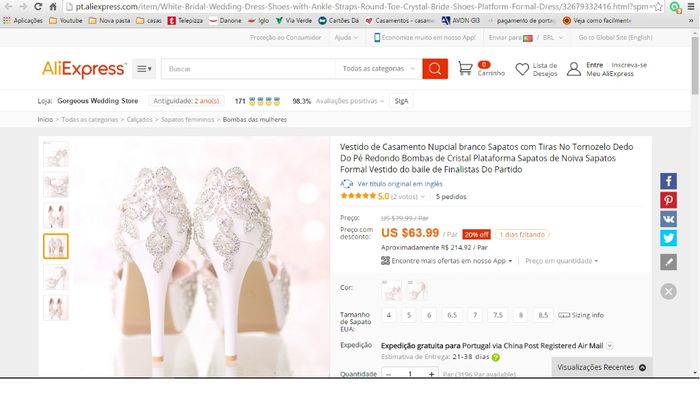
Task: Go to Global Site (English)
Action: [x=616, y=38]
